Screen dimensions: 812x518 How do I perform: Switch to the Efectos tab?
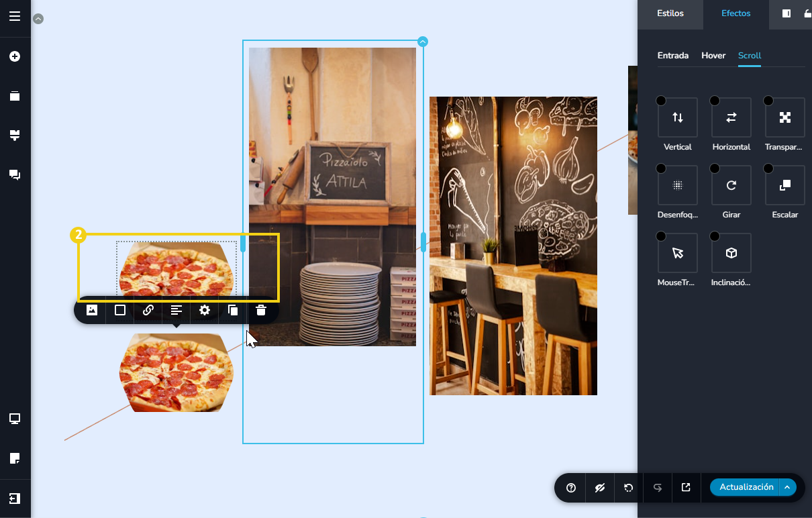click(x=735, y=13)
